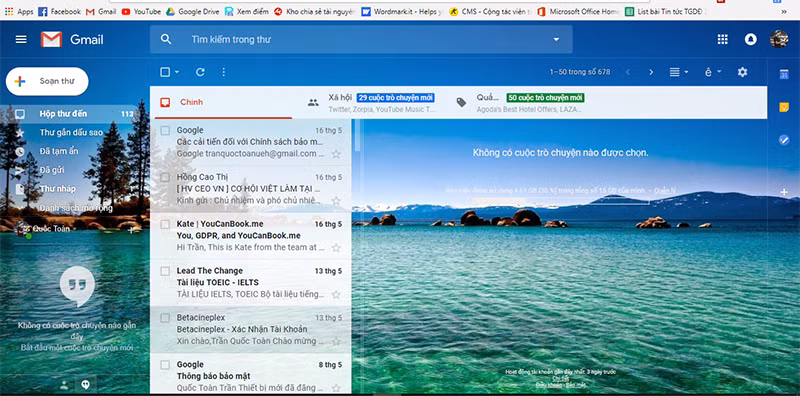Viewport: 800px width, 396px height.
Task: Select the Hồng Cao Thị email checkbox
Action: tap(165, 177)
